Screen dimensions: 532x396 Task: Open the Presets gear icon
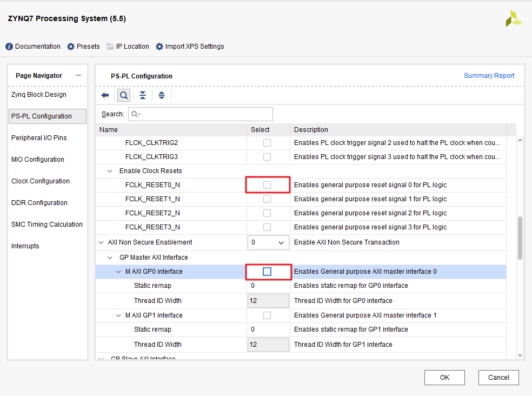pyautogui.click(x=71, y=47)
